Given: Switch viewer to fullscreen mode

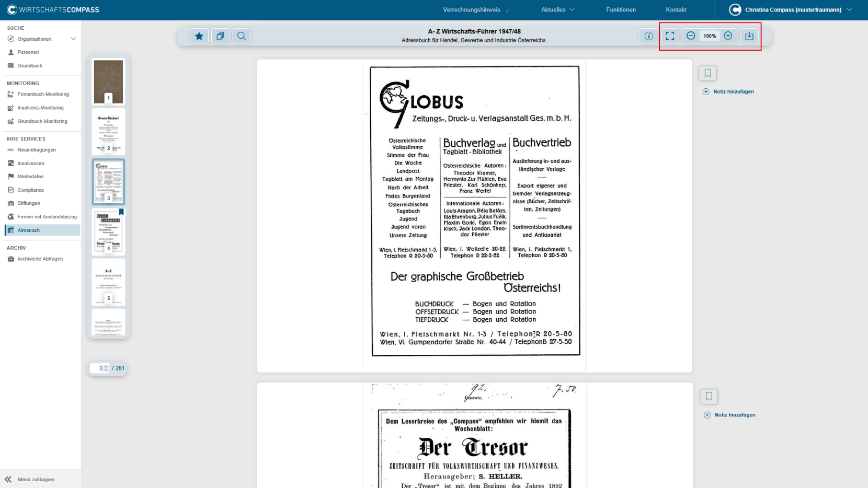Looking at the screenshot, I should pos(670,36).
